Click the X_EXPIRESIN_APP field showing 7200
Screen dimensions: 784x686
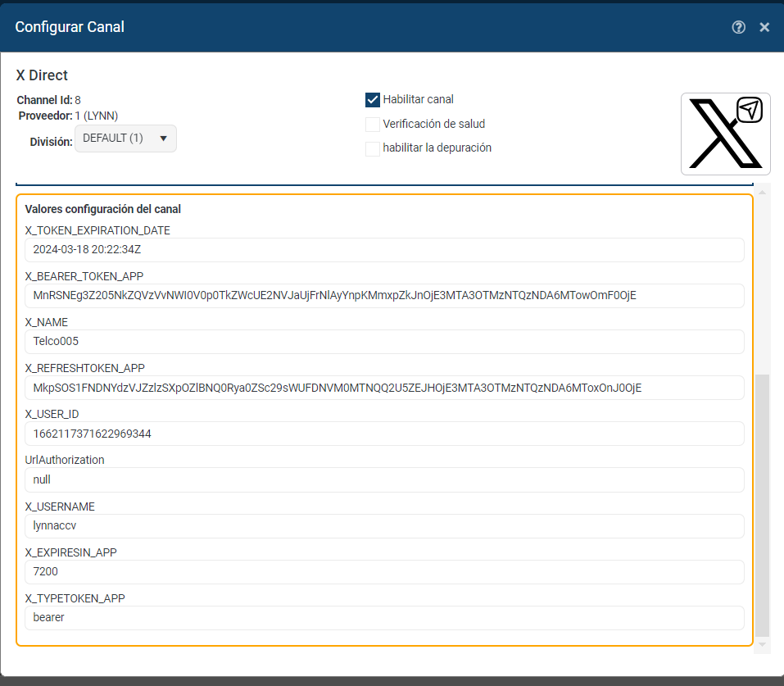[x=384, y=572]
